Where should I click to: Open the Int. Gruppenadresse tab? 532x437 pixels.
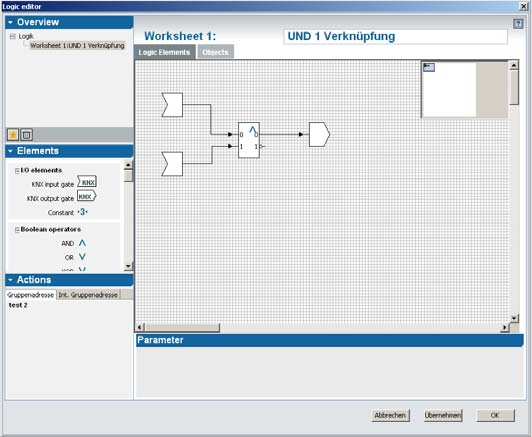click(x=88, y=295)
